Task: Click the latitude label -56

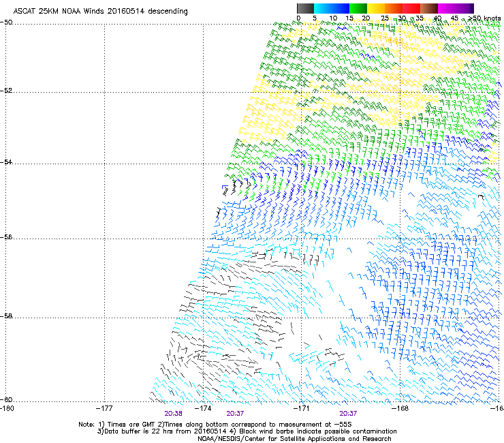Action: click(6, 236)
